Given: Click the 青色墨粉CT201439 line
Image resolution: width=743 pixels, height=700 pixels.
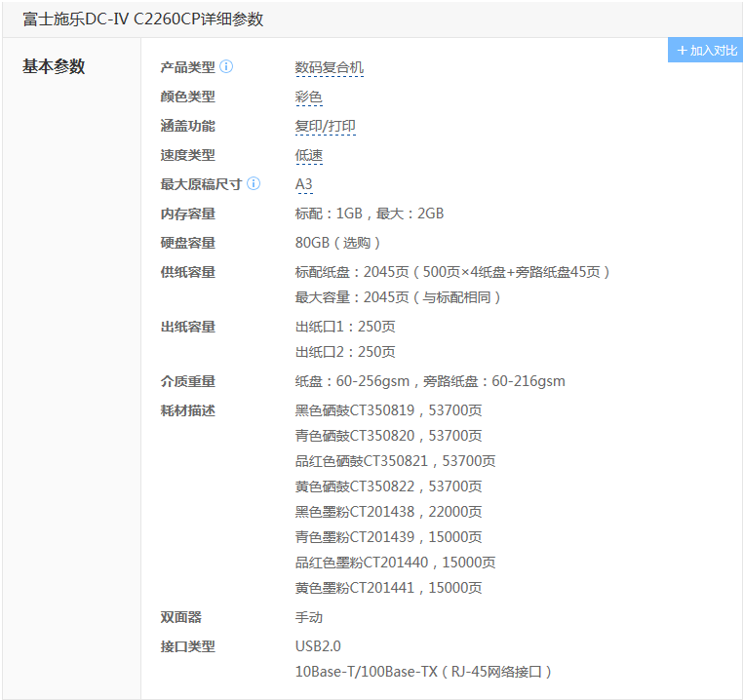Looking at the screenshot, I should (388, 537).
